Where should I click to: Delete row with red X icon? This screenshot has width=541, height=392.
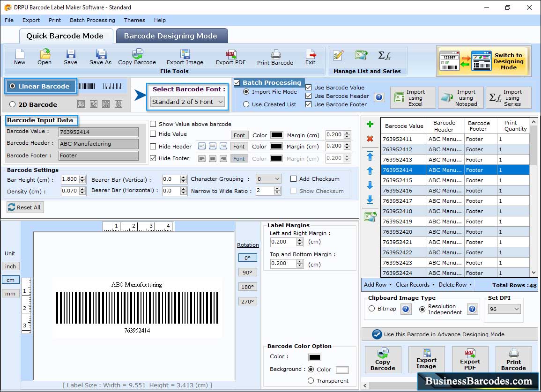coord(370,139)
